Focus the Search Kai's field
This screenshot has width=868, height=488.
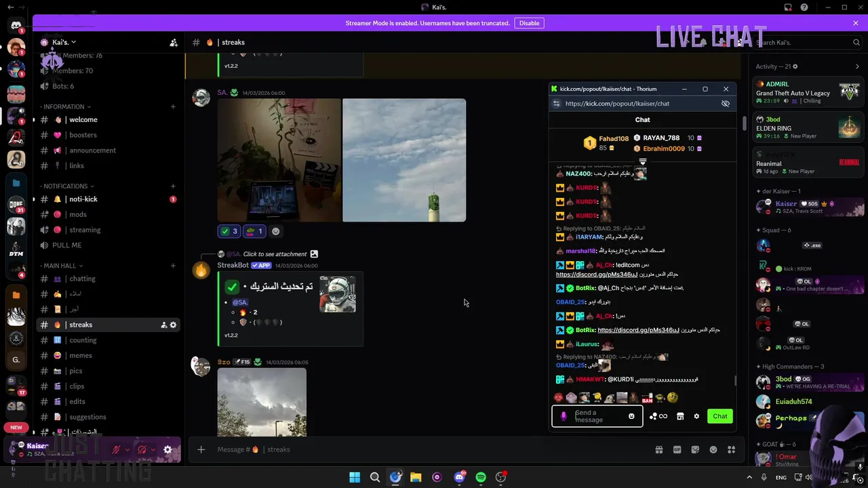click(807, 42)
